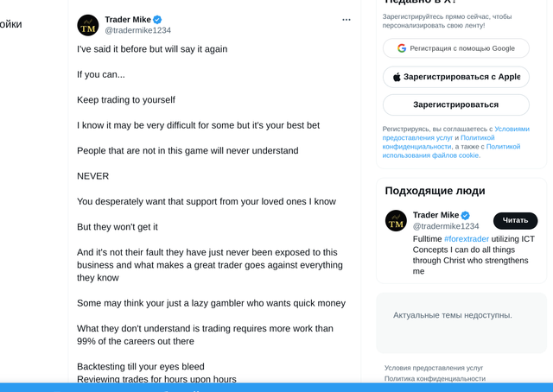
Task: Click Читать button to follow Trader Mike
Action: (x=515, y=221)
